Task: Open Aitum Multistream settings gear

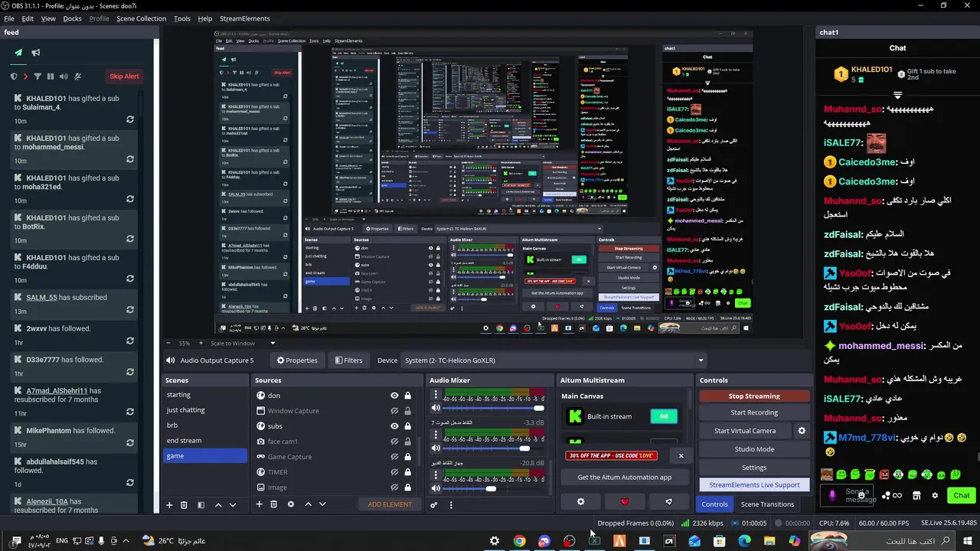Action: (580, 502)
